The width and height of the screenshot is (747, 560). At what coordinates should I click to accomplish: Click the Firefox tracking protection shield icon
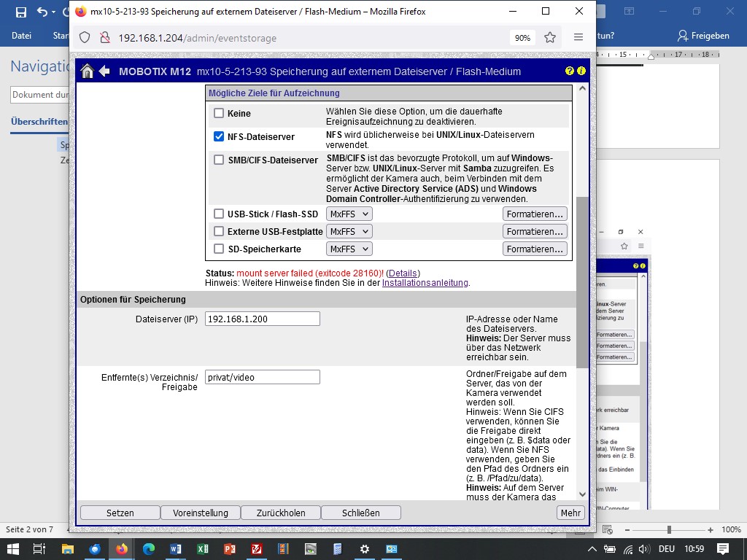point(85,38)
